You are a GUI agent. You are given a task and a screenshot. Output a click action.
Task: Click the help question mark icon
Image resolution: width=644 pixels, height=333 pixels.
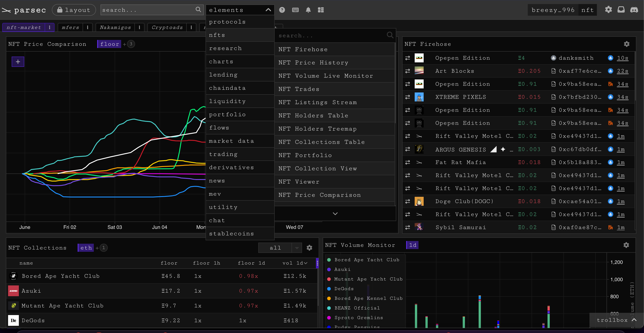point(282,10)
